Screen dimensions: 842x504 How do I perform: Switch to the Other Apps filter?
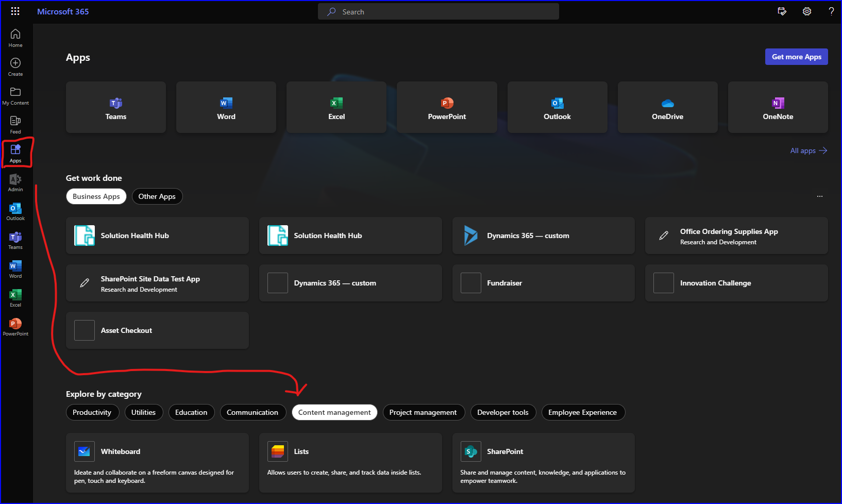tap(157, 196)
